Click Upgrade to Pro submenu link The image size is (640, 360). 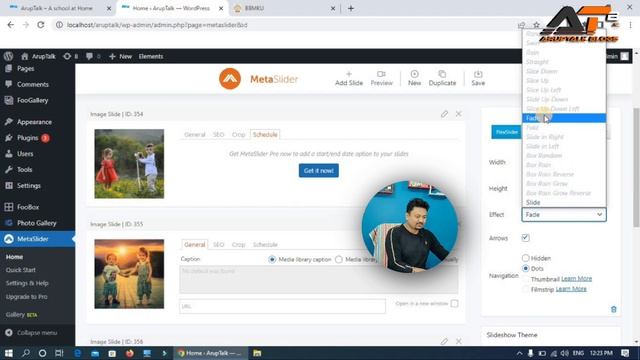pyautogui.click(x=27, y=297)
